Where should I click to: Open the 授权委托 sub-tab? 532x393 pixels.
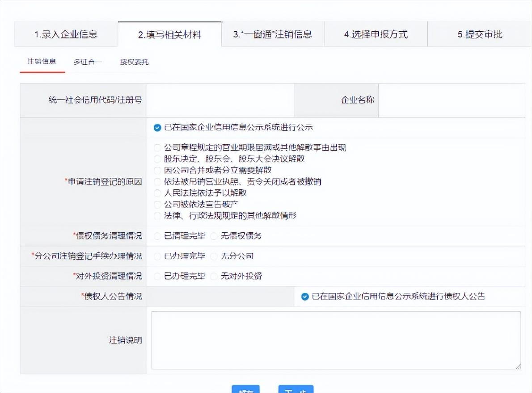click(134, 62)
